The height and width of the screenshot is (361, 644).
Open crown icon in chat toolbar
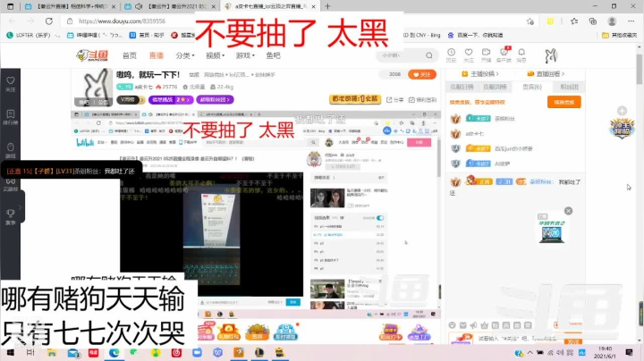coord(484,325)
